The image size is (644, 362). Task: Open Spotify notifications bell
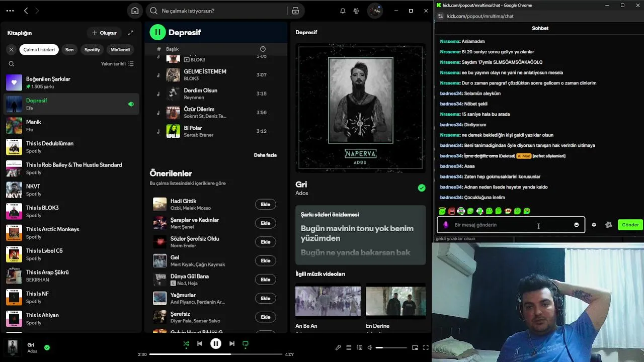tap(343, 11)
